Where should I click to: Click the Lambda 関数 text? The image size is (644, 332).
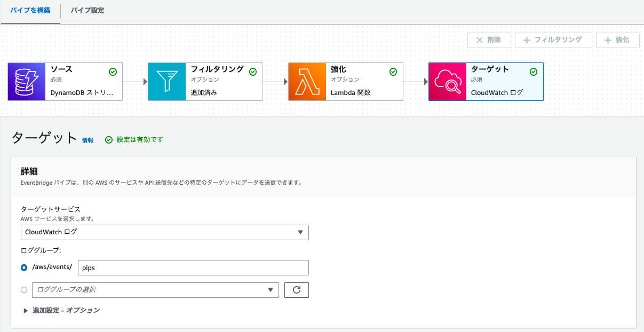click(351, 92)
